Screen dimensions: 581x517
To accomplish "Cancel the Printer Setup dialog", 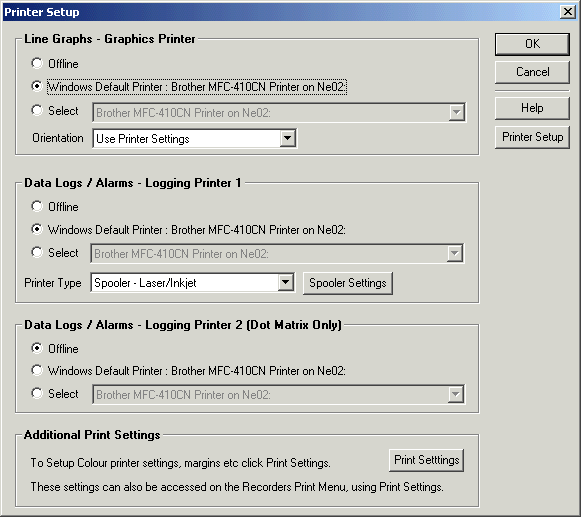I will point(532,72).
